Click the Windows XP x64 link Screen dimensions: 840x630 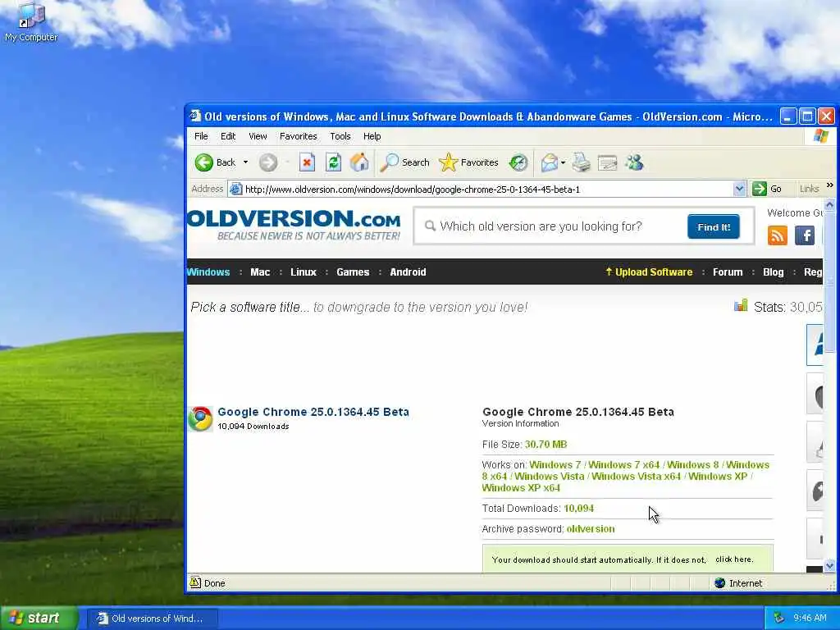click(x=521, y=488)
